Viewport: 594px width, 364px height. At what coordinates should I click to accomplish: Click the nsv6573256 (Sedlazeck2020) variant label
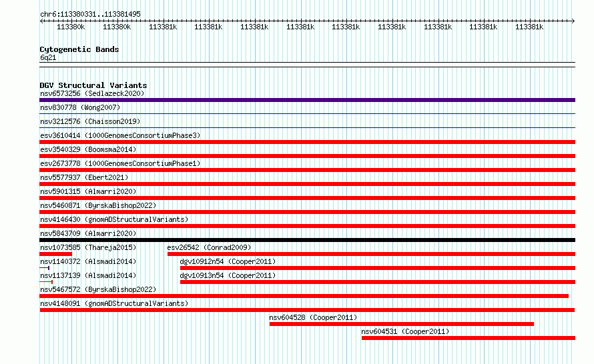tap(92, 93)
